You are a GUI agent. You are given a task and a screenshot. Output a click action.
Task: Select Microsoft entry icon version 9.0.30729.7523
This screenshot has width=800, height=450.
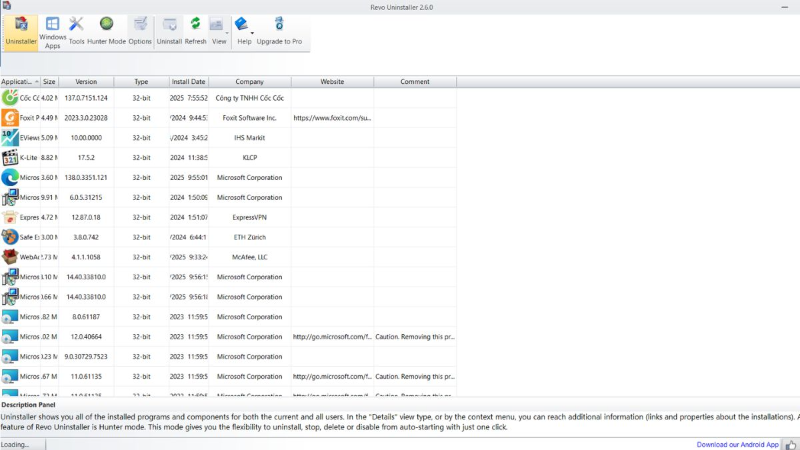pos(10,356)
